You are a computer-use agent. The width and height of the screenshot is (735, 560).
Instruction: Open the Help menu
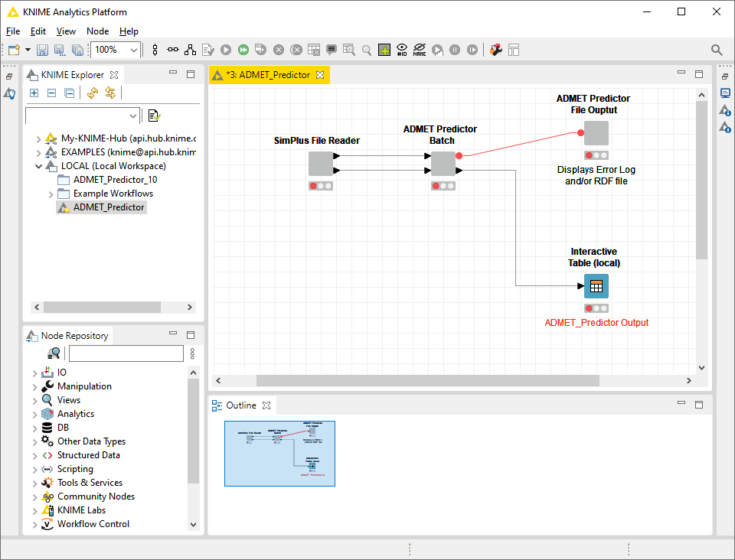[x=129, y=31]
